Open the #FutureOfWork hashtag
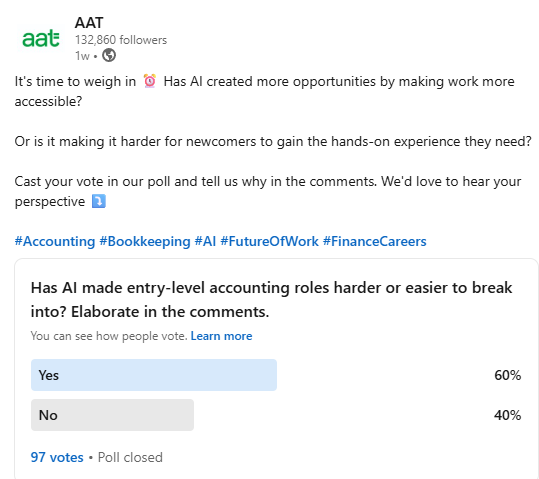This screenshot has height=479, width=539. coord(269,241)
